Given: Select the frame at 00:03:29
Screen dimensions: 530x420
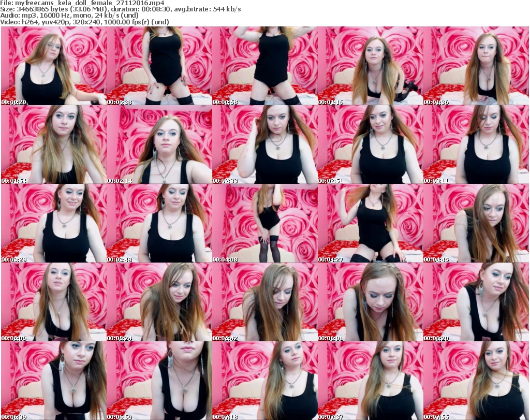Looking at the screenshot, I should [x=53, y=223].
